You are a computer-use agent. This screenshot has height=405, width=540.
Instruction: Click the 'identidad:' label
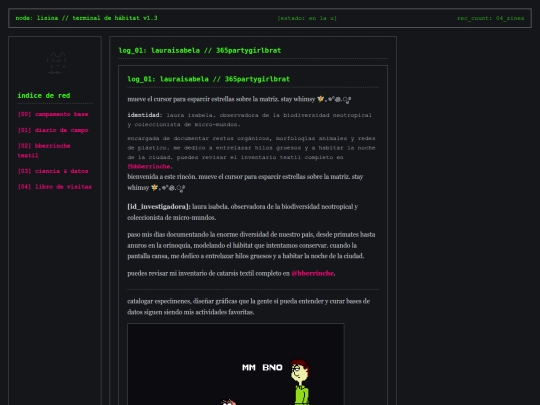click(145, 115)
